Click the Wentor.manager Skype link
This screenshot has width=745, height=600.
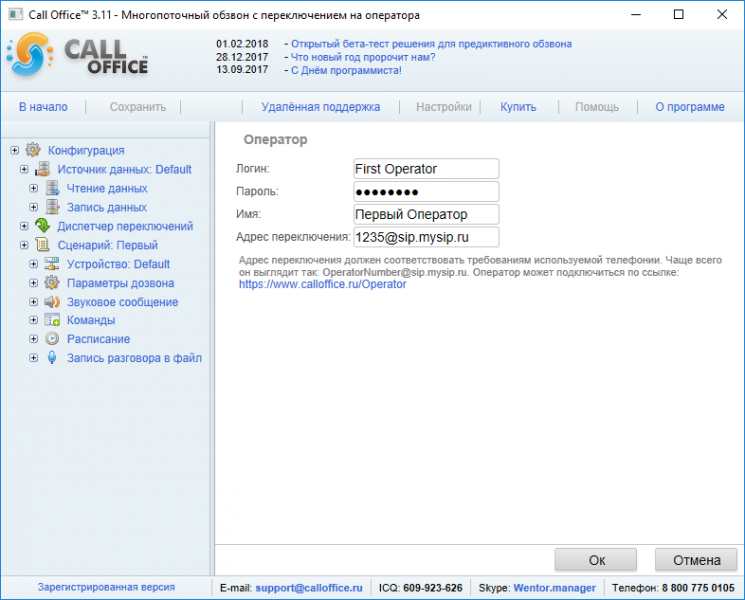click(x=554, y=588)
